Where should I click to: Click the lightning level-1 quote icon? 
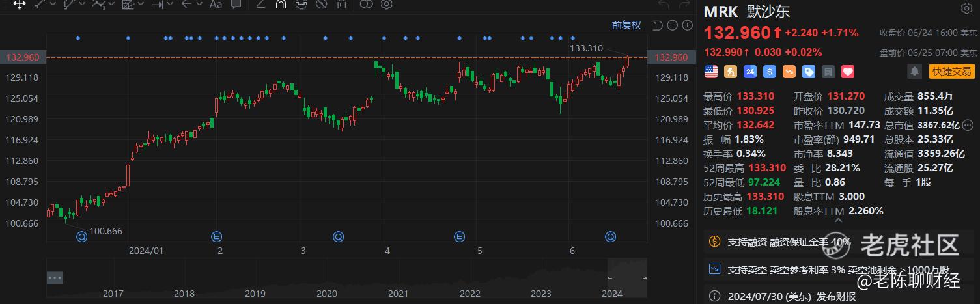pyautogui.click(x=730, y=71)
